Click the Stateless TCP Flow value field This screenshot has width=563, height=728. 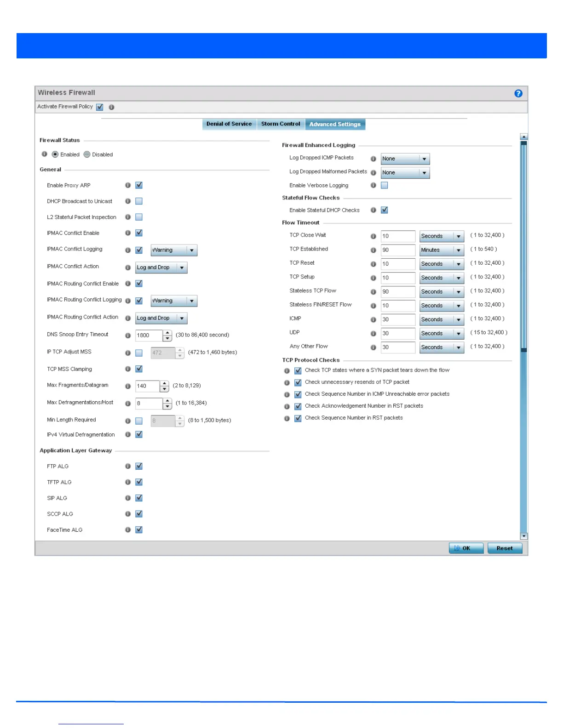tap(398, 292)
